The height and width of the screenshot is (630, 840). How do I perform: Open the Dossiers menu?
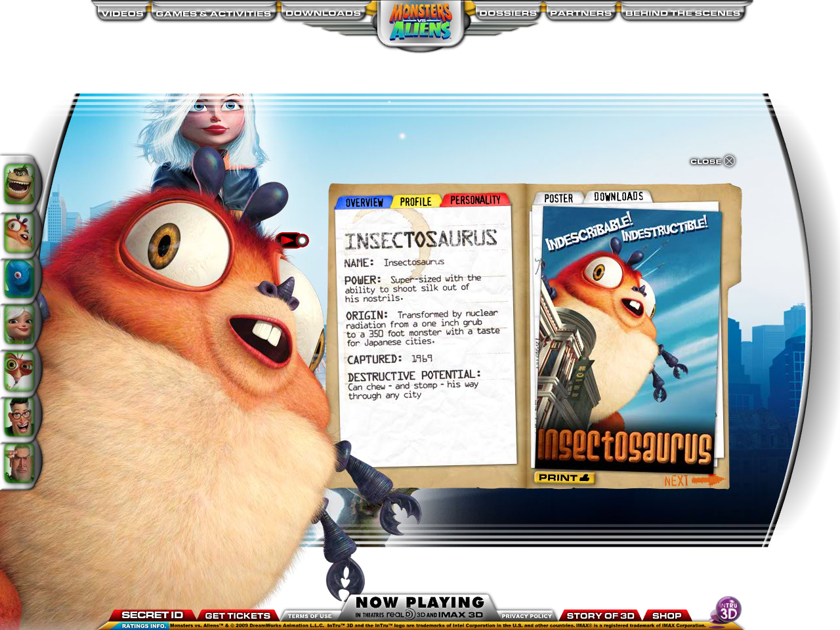coord(508,13)
